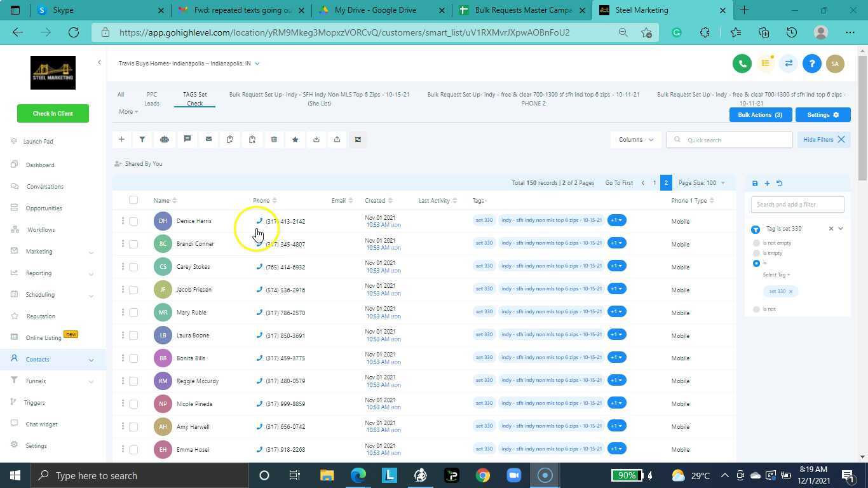Click the add contact plus icon
This screenshot has height=488, width=868.
pyautogui.click(x=121, y=140)
